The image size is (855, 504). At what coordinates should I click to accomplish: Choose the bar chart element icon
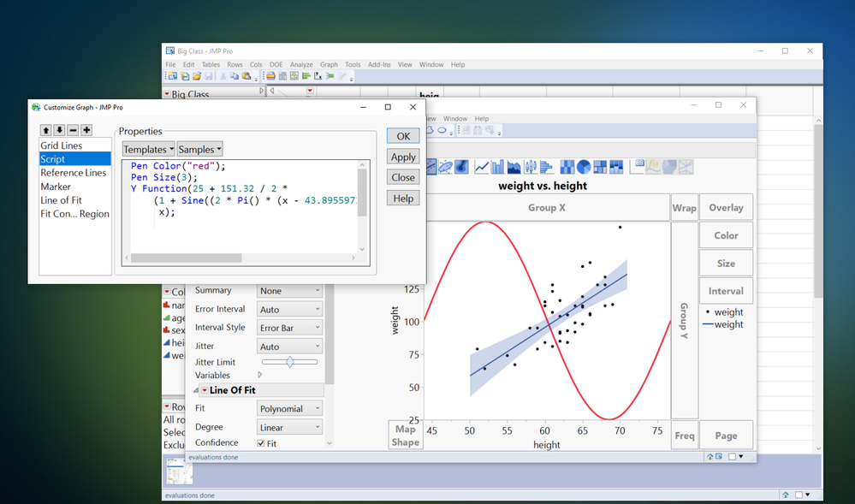coord(498,167)
